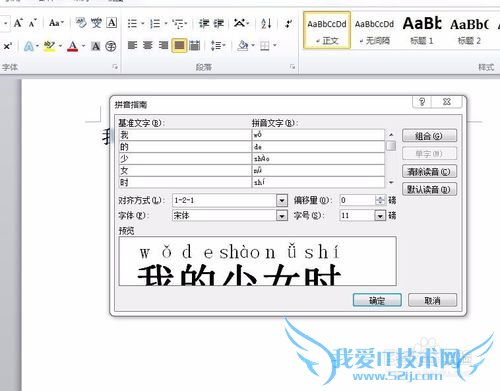Open the Borders dropdown arrow

[x=275, y=45]
